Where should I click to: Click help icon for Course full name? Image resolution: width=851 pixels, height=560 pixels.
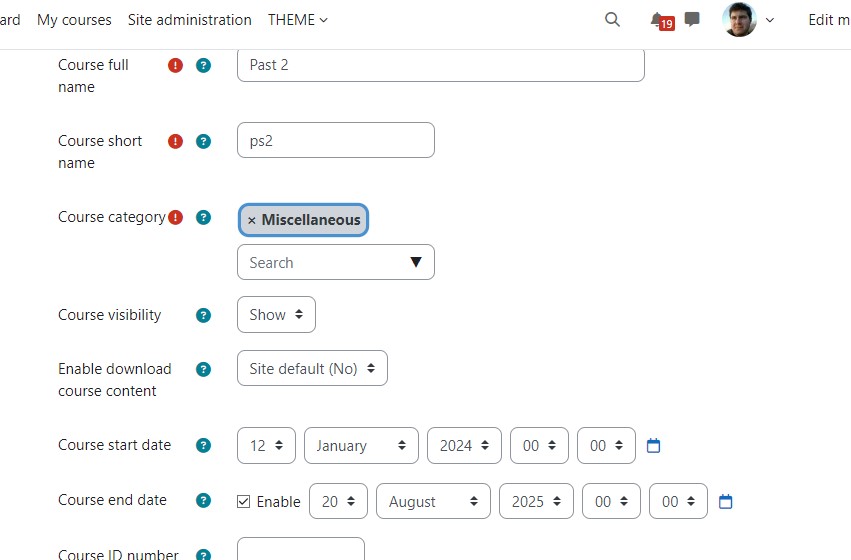click(204, 65)
